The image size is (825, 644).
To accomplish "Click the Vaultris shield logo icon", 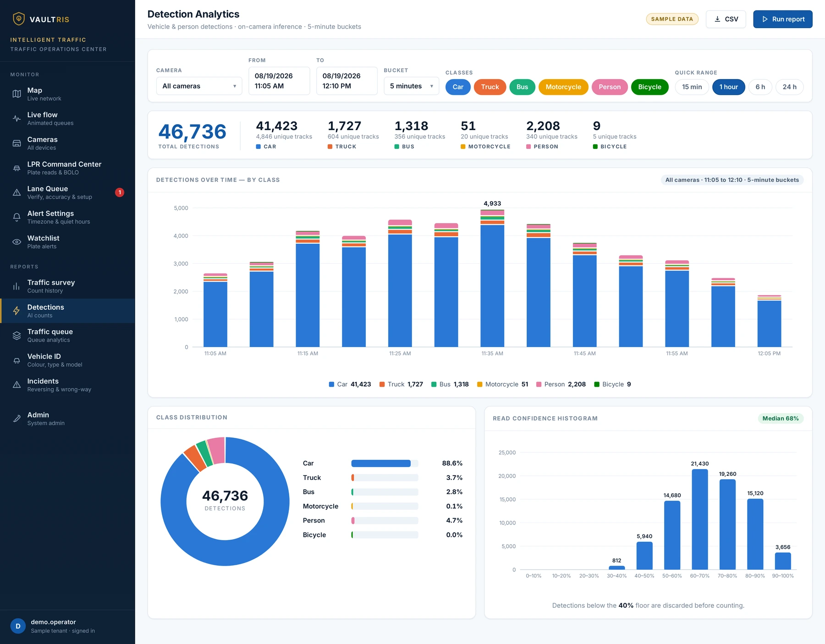I will point(18,19).
